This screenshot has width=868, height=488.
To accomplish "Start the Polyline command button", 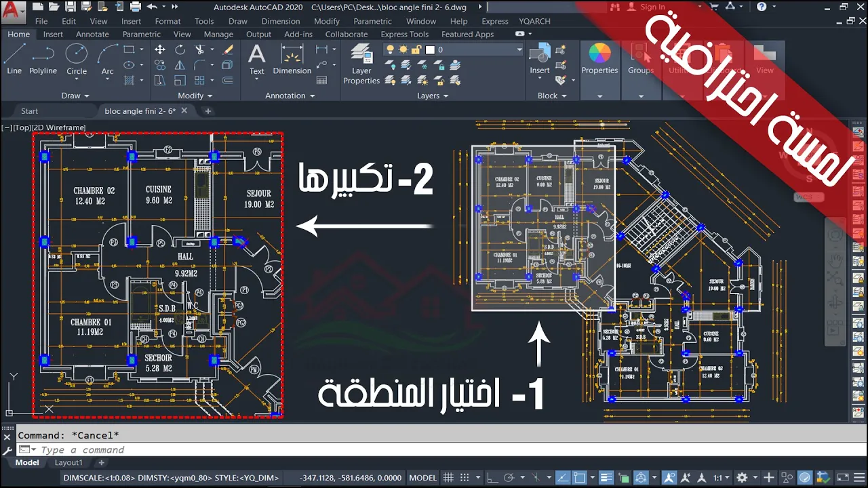I will (43, 60).
